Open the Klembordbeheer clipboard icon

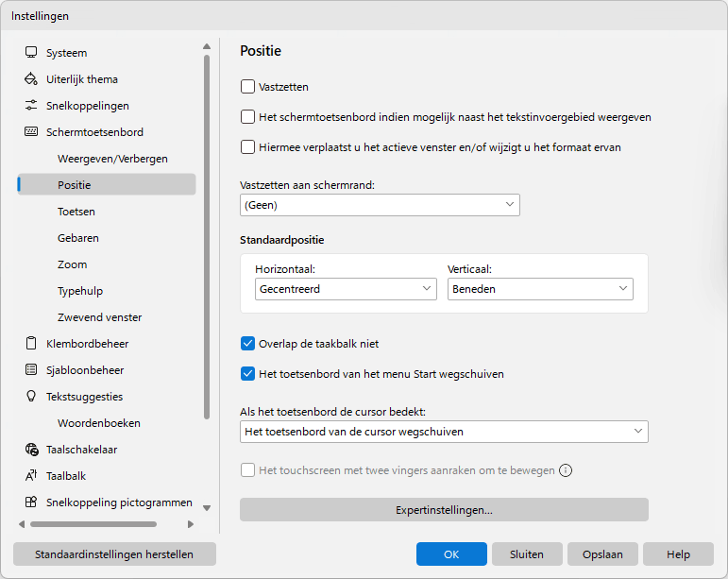(31, 344)
